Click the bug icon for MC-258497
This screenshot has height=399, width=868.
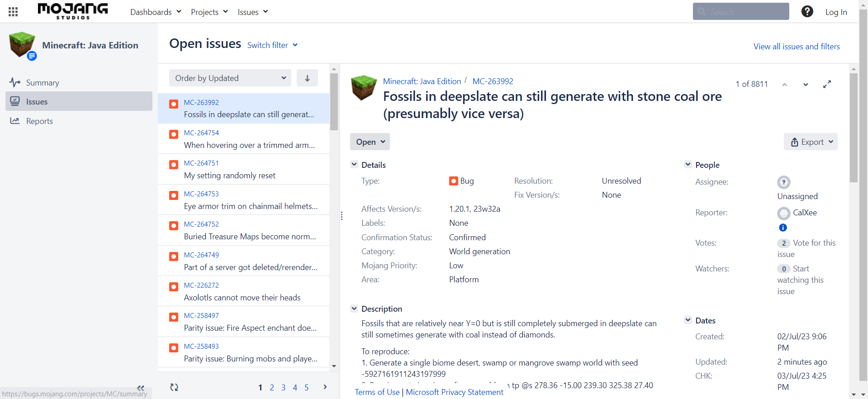[174, 317]
